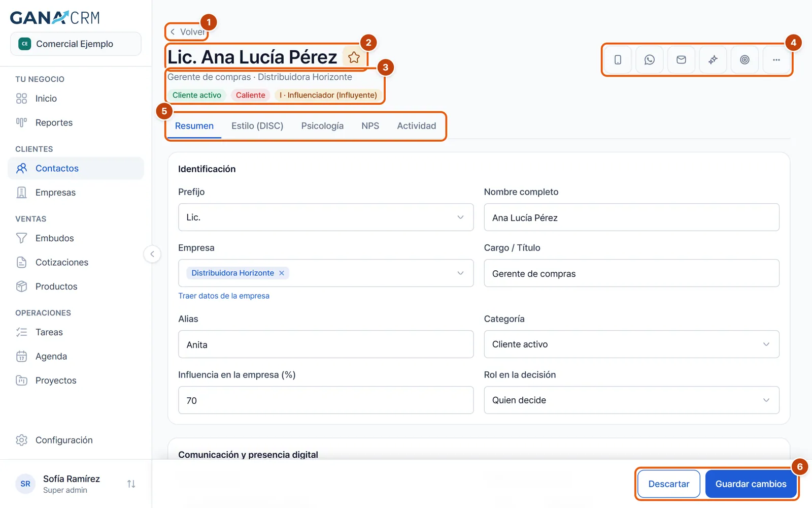Open the Categoría dropdown
812x508 pixels.
[631, 344]
